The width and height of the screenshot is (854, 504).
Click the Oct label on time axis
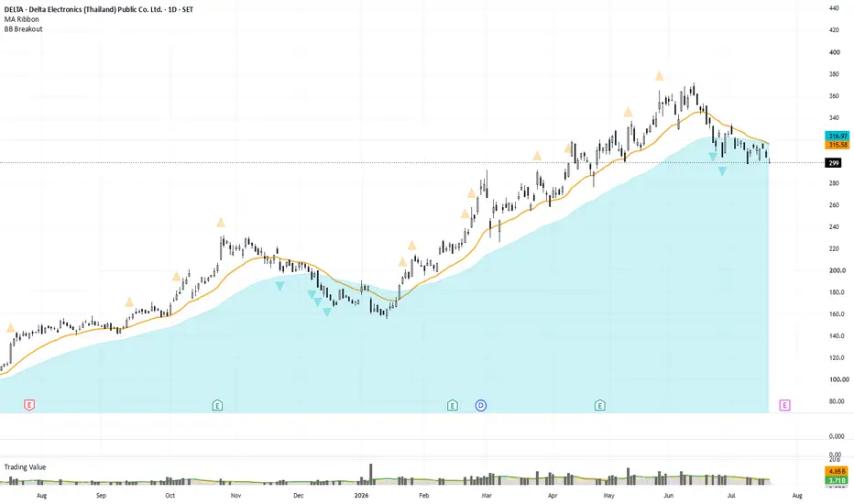170,495
